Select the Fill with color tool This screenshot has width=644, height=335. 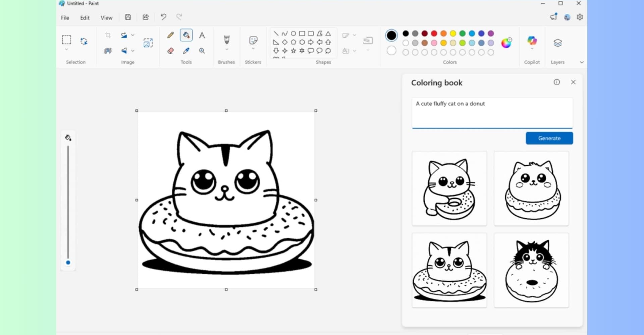click(186, 35)
